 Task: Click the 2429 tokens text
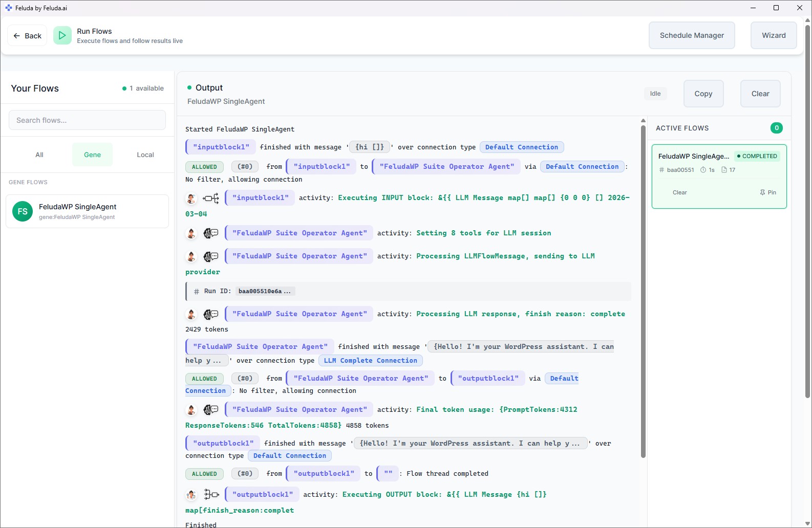[207, 329]
